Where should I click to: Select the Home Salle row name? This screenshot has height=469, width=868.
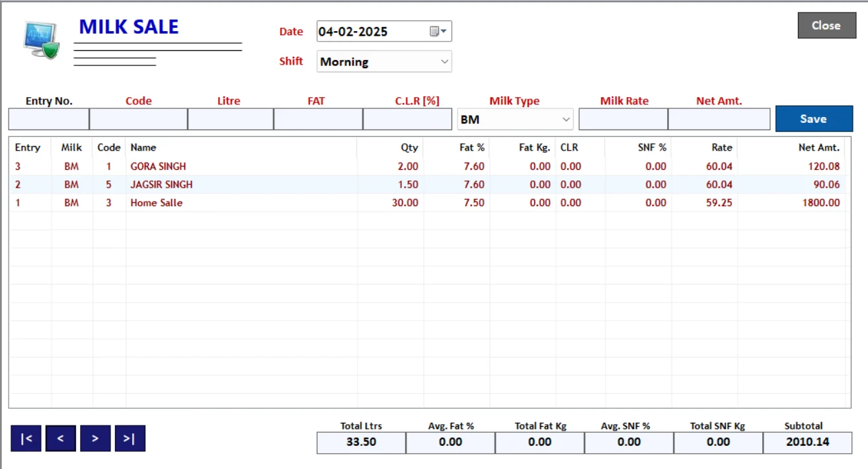[x=156, y=203]
